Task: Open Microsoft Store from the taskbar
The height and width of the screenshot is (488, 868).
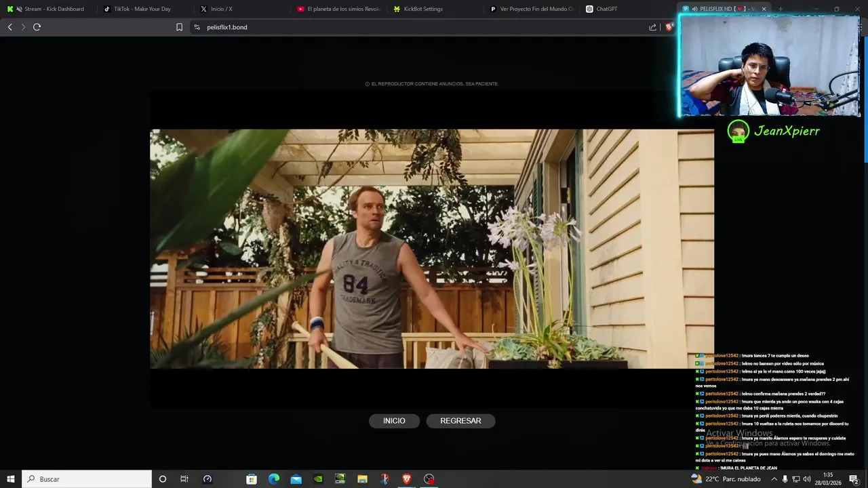Action: coord(252,479)
